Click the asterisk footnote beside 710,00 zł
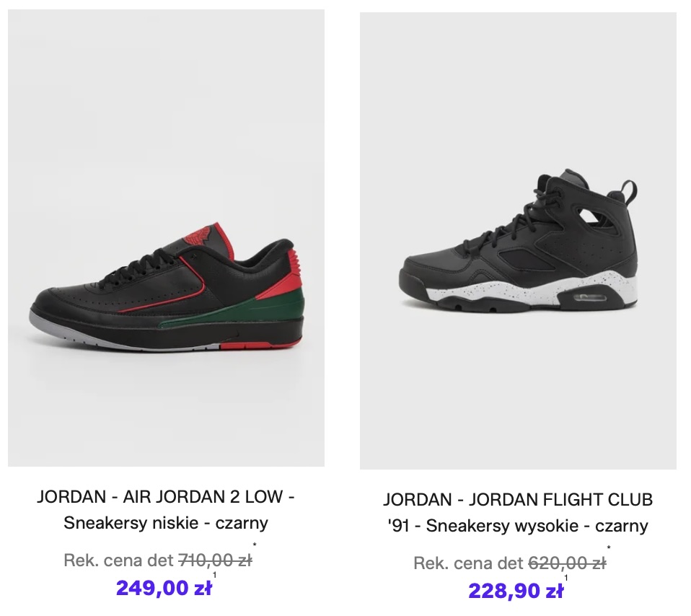691x616 pixels. click(255, 545)
